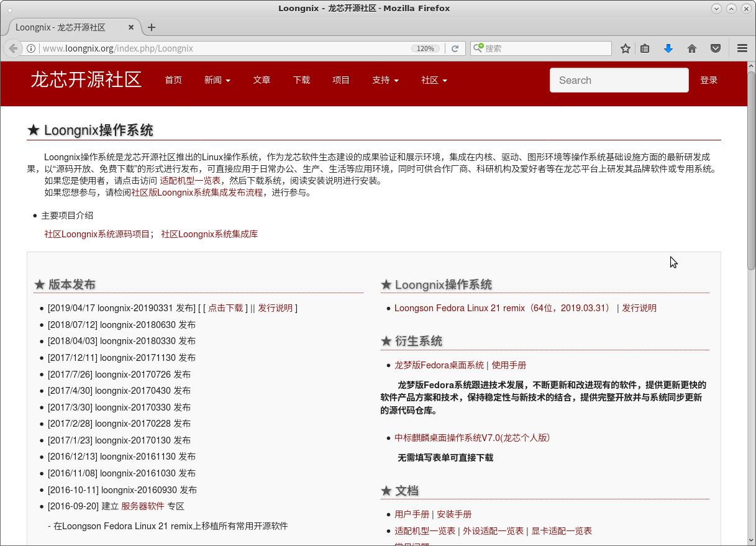Select [2016/12/13] loongnix-20161130 发布 entry
Viewport: 756px width, 546px height.
122,457
